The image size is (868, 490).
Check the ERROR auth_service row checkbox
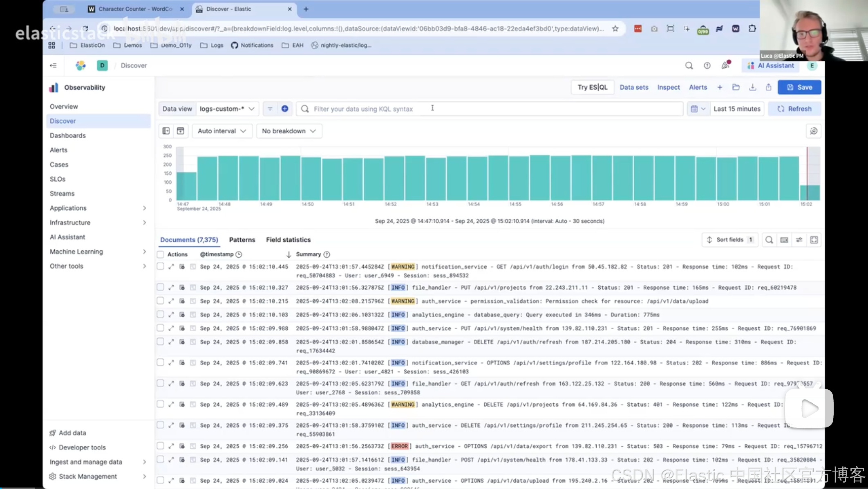click(161, 446)
